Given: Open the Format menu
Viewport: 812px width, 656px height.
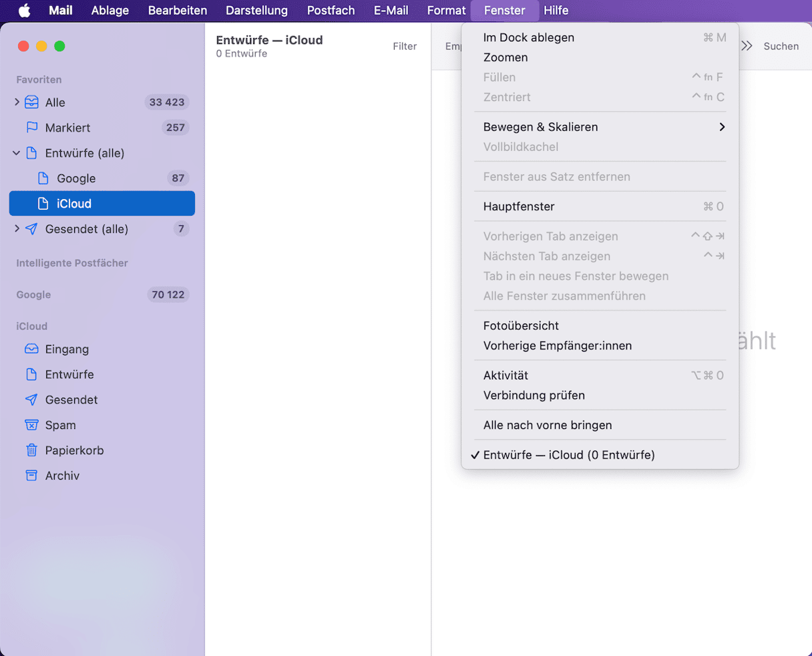Looking at the screenshot, I should click(x=446, y=10).
